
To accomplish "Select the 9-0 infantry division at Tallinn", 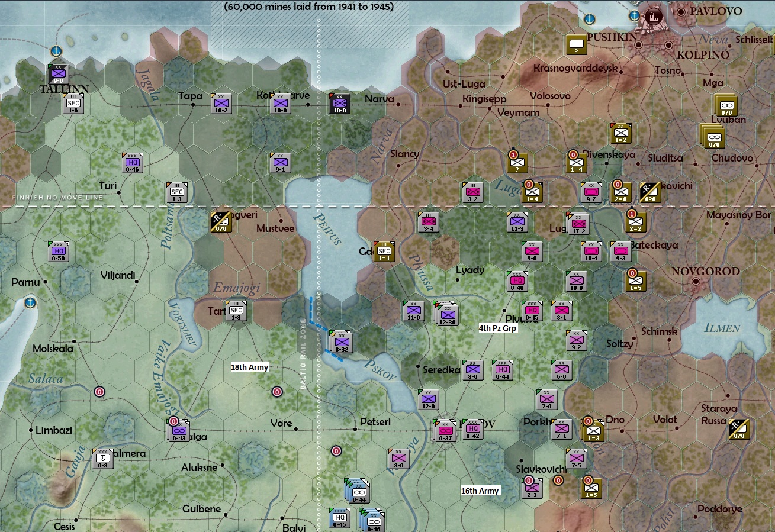I will pyautogui.click(x=59, y=75).
